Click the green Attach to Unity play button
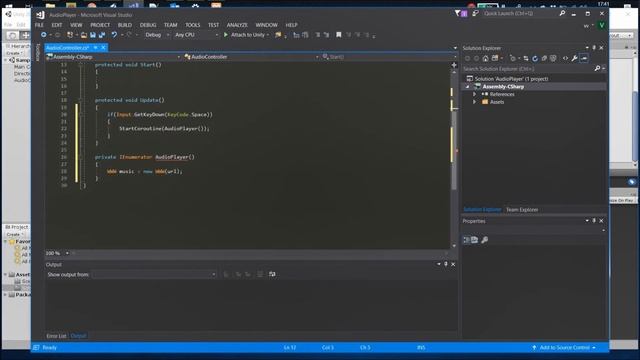This screenshot has width=640, height=360. click(226, 35)
